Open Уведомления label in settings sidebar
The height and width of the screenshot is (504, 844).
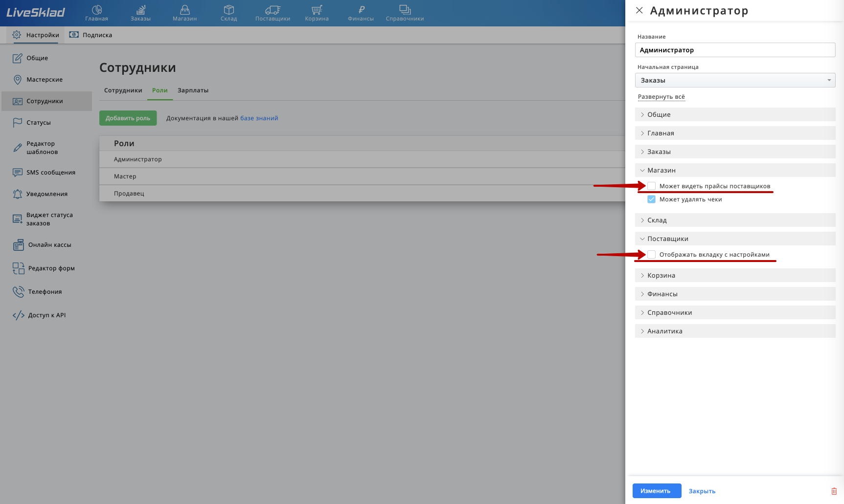point(47,194)
